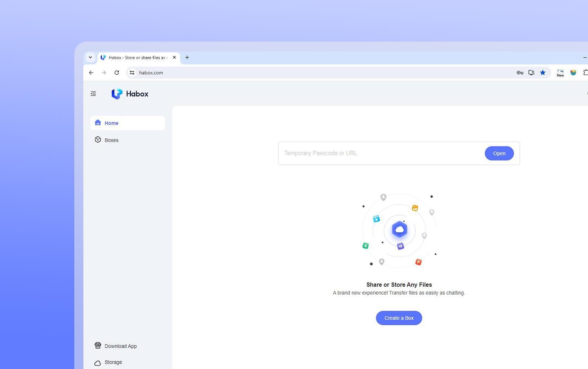Open the shield extension icon in toolbar
588x369 pixels.
(573, 73)
